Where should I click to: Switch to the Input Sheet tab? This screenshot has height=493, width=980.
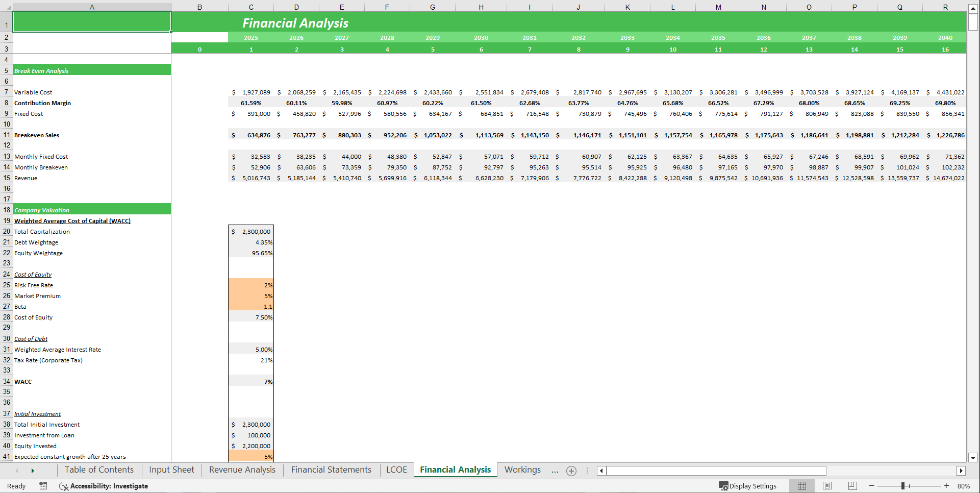click(171, 470)
